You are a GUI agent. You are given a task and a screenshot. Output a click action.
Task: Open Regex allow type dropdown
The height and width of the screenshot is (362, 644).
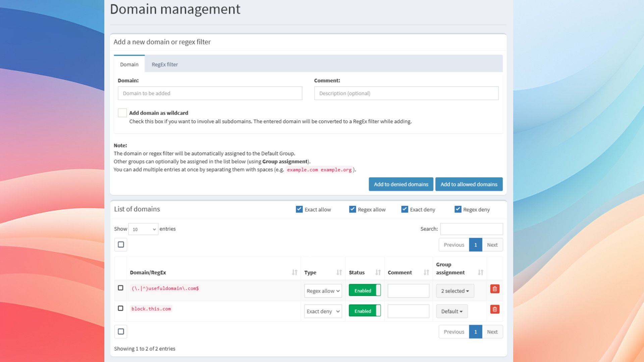323,291
